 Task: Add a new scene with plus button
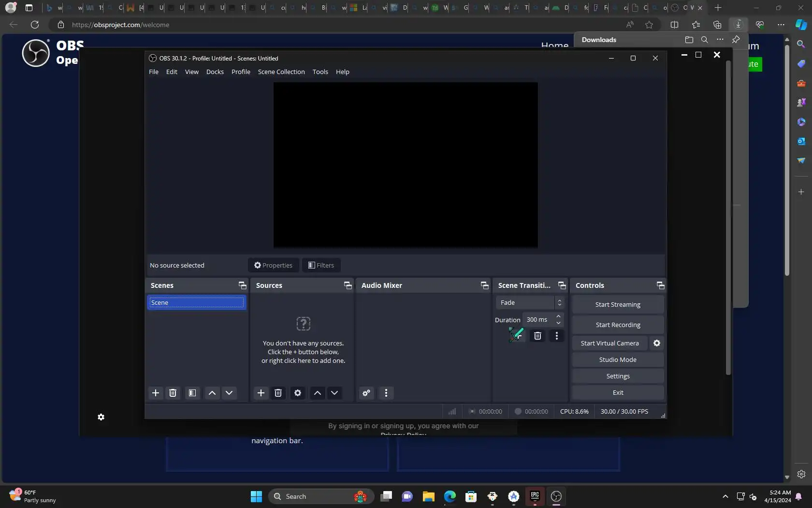(156, 393)
